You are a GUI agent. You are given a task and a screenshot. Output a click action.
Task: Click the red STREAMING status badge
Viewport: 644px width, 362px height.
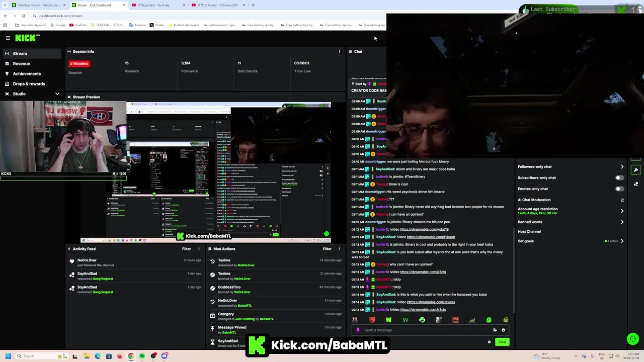(79, 64)
